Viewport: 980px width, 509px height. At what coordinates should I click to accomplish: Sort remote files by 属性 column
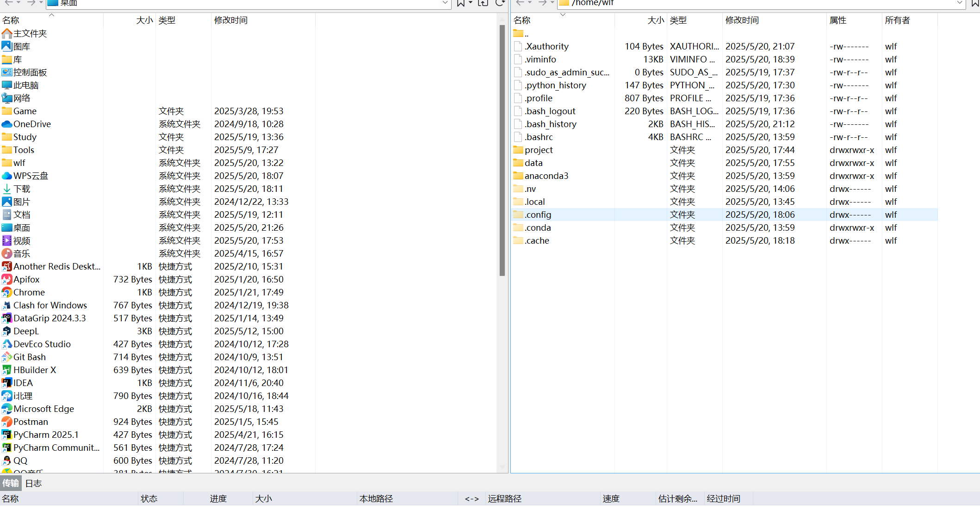(x=837, y=20)
